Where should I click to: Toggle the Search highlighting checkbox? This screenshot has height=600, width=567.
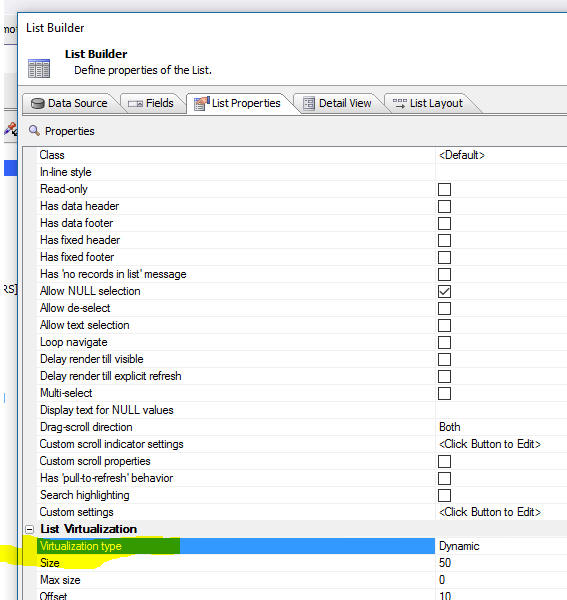444,495
